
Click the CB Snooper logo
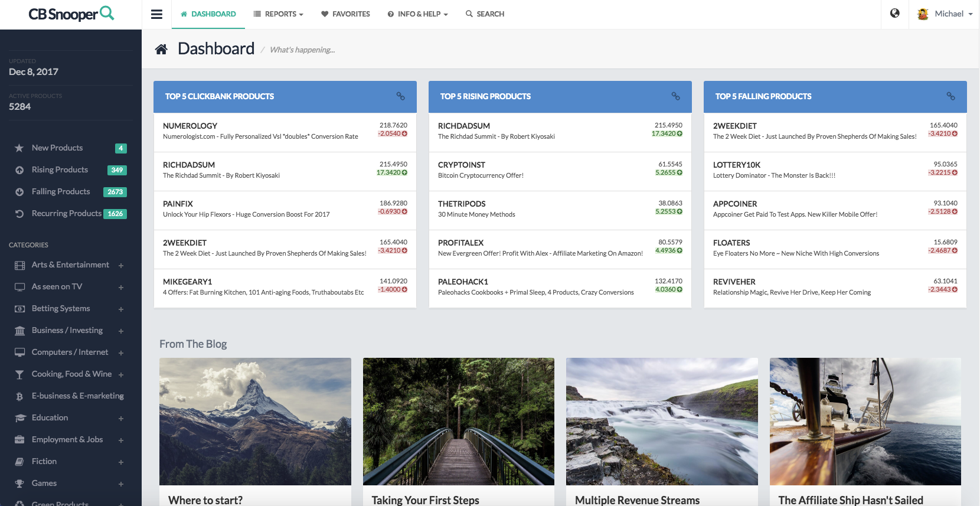tap(71, 14)
